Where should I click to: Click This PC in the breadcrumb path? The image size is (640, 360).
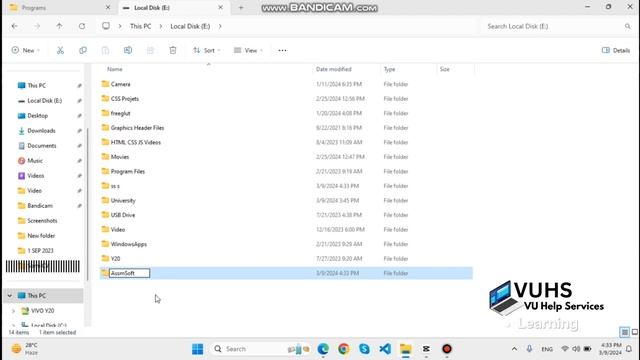140,26
